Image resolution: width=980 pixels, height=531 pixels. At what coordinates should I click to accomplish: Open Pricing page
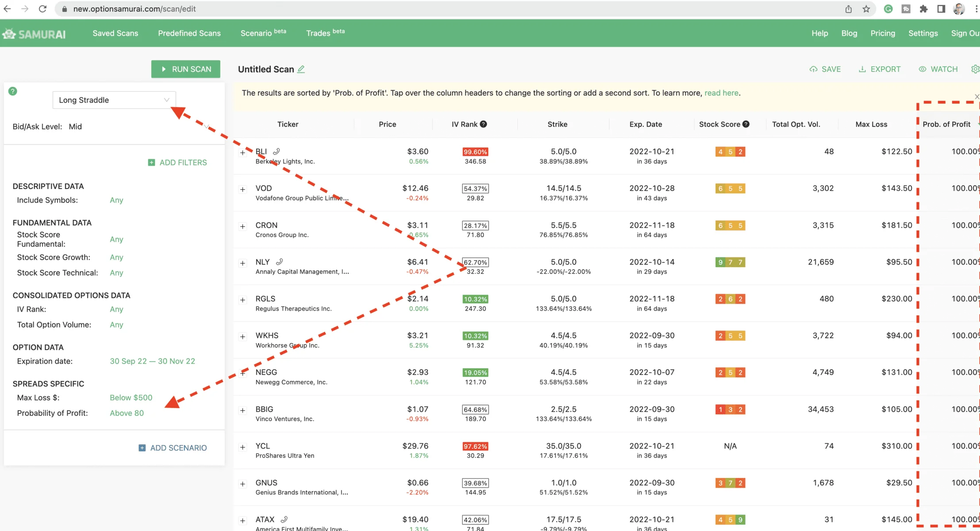coord(883,33)
